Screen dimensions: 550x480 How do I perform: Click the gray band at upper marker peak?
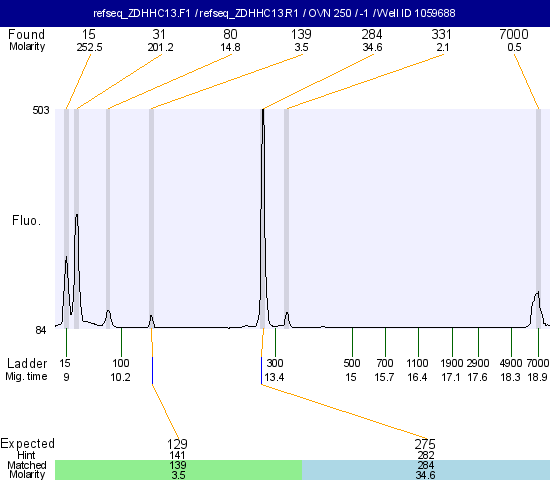(x=538, y=219)
